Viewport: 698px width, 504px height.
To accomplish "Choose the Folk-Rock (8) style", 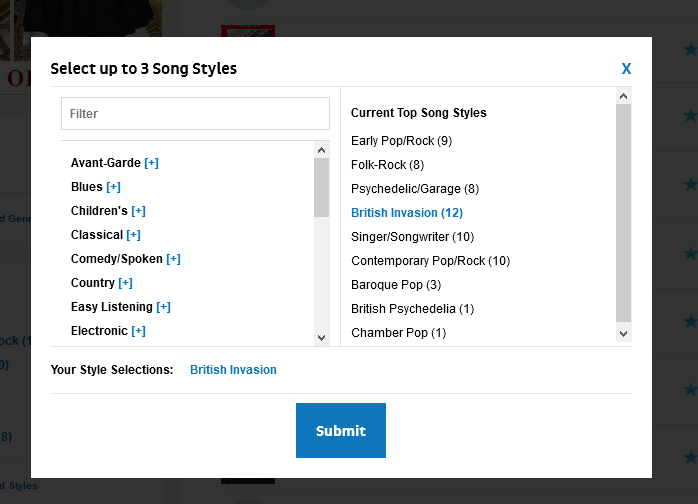I will point(387,165).
